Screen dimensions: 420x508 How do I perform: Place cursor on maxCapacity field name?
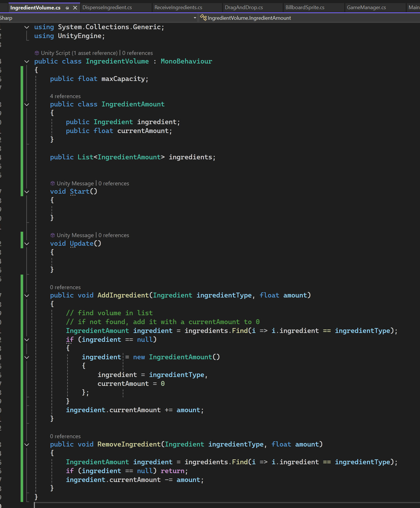(x=123, y=79)
